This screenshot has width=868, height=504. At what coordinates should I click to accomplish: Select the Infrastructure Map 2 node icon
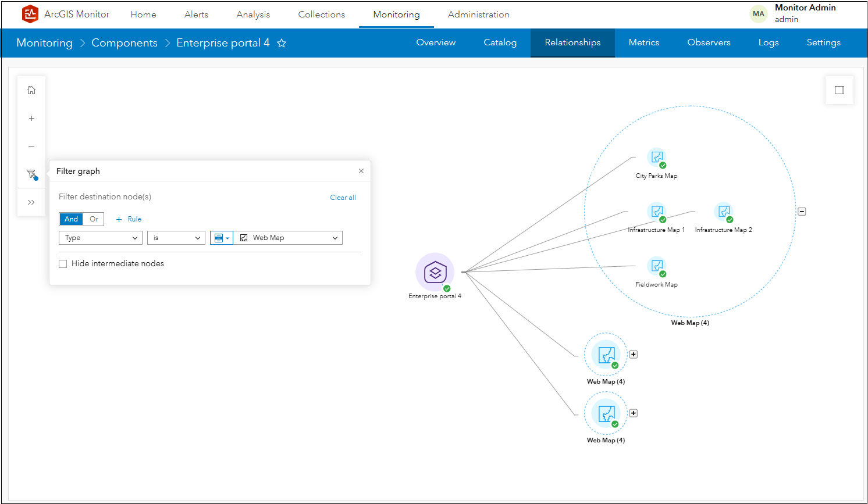coord(724,212)
